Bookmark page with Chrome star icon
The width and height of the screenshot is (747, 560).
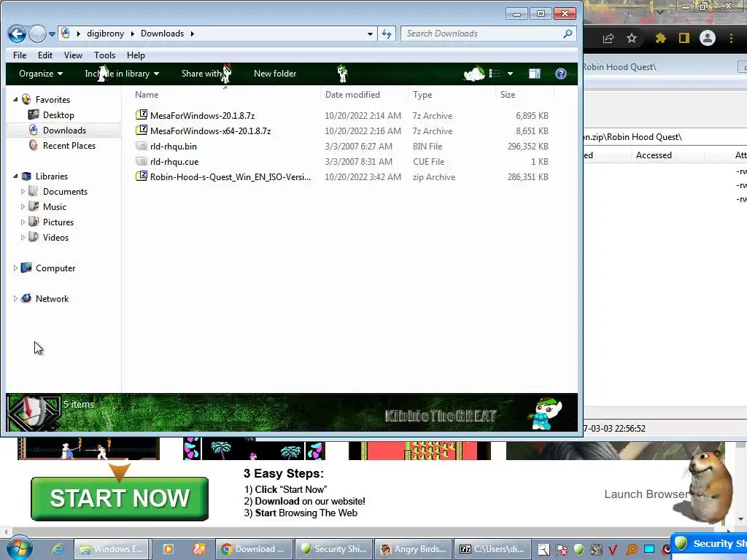632,38
